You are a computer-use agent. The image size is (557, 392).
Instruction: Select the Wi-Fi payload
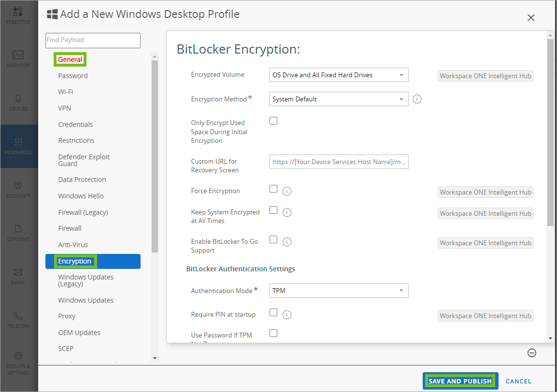(65, 92)
